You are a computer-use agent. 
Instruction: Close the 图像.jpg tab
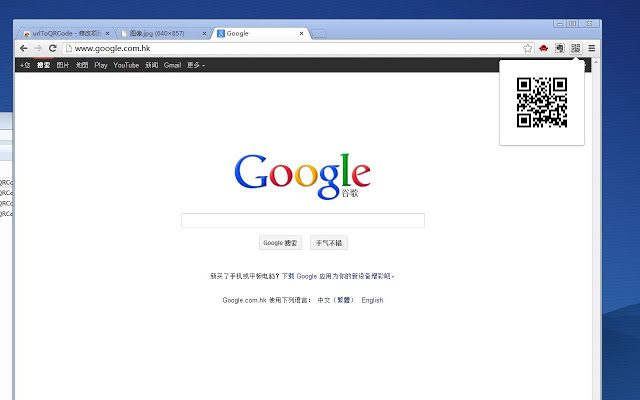click(x=204, y=33)
